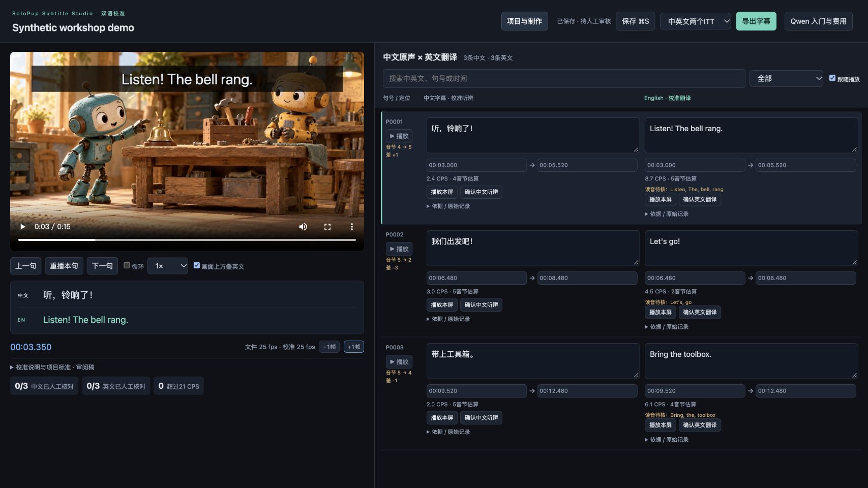The height and width of the screenshot is (488, 868).
Task: Click the subtitle search input field
Action: (x=564, y=78)
